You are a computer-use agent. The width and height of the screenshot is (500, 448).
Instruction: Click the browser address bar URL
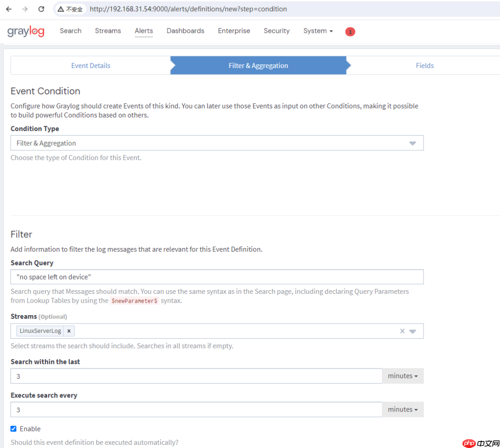coord(188,9)
